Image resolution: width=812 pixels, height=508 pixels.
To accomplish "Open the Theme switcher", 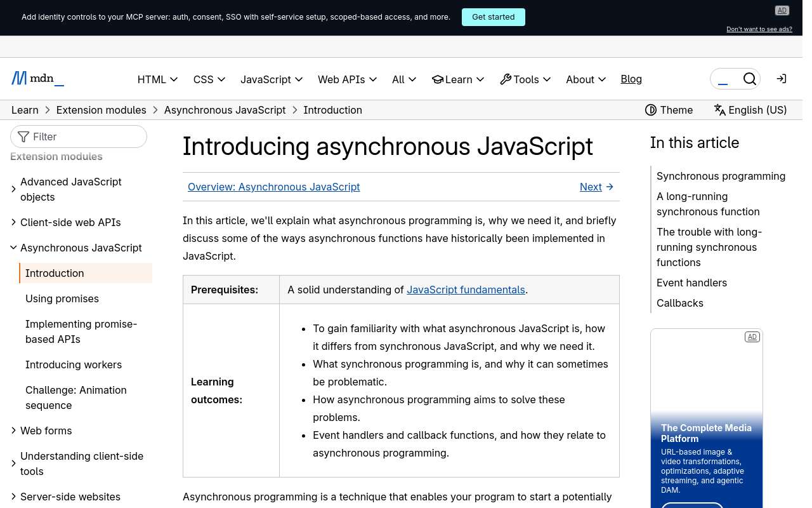I will 669,110.
